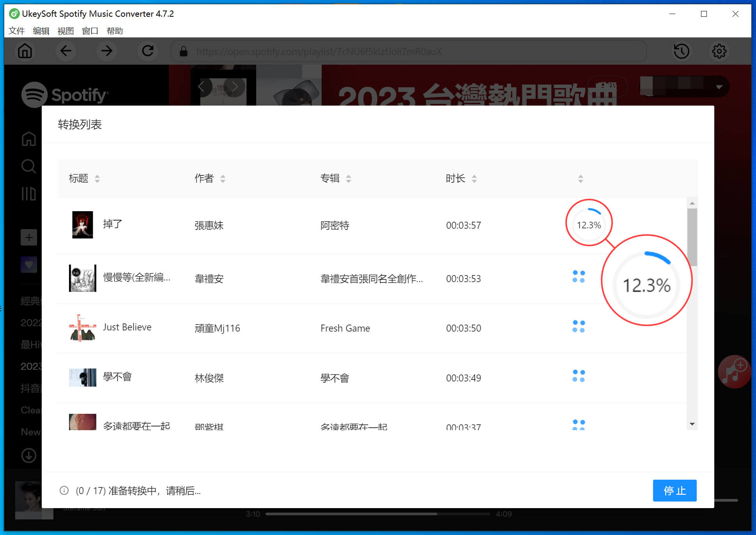This screenshot has width=756, height=535.
Task: Click the Just Believe album cover thumbnail
Action: [x=83, y=328]
